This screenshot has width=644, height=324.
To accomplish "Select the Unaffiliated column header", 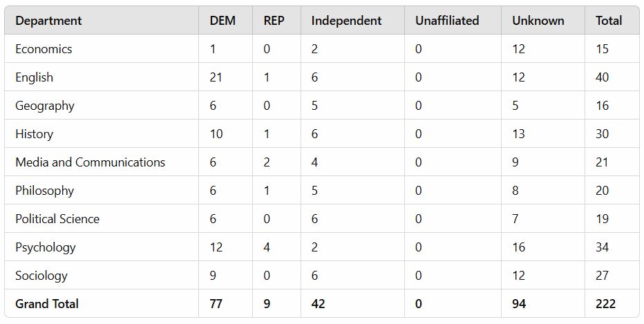I will 447,21.
